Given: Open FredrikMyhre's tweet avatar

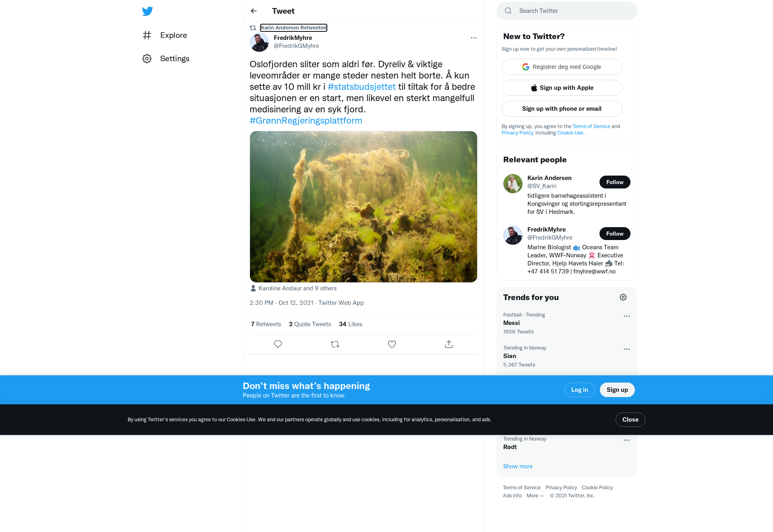Looking at the screenshot, I should click(x=259, y=42).
